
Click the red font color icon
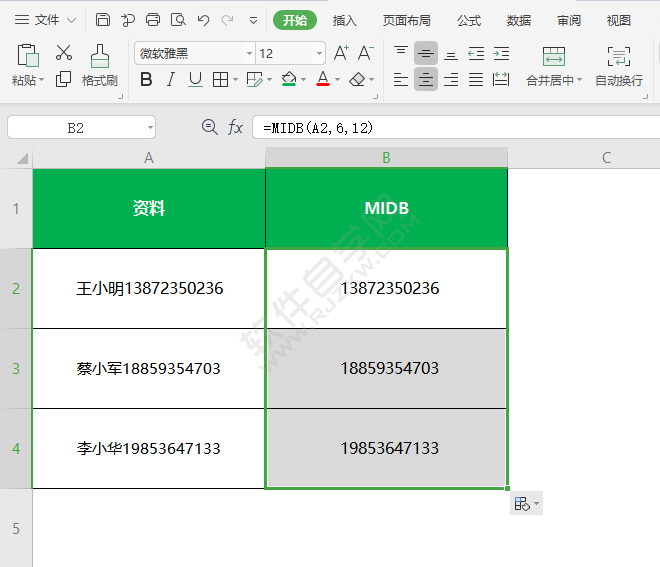tap(323, 79)
